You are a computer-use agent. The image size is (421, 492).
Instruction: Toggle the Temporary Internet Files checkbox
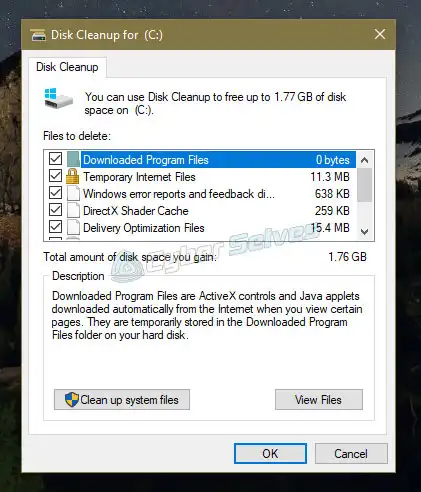(55, 176)
